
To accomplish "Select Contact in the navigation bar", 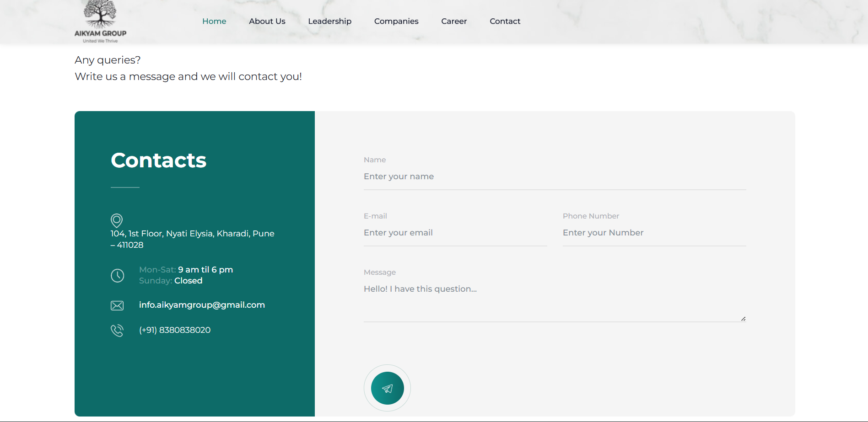I will pyautogui.click(x=505, y=21).
